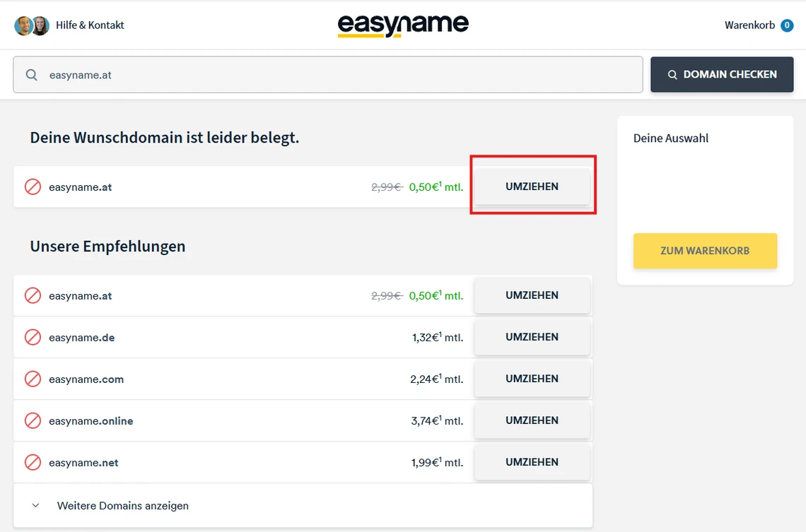
Task: Click the unavailable icon next to easyname.online
Action: coord(33,420)
